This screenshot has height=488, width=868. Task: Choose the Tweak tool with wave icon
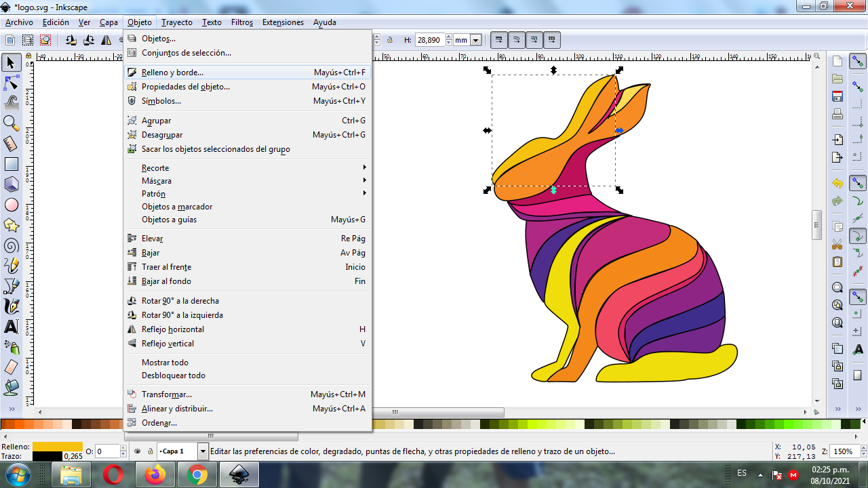[11, 103]
